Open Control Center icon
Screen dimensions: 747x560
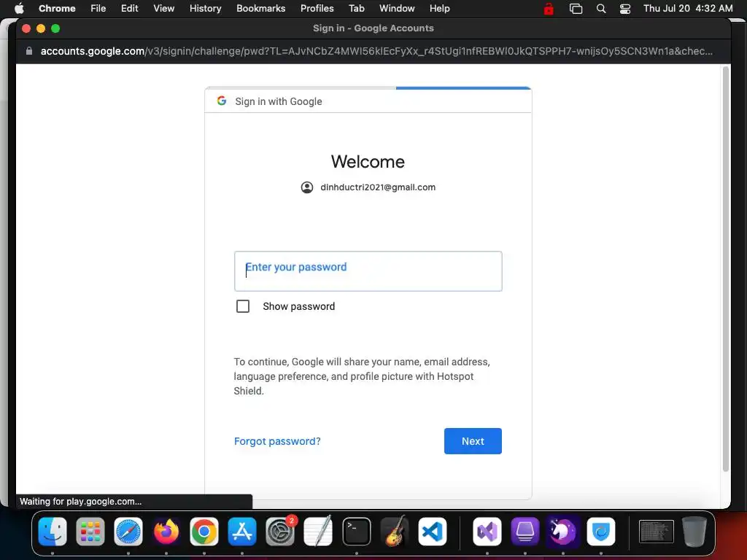625,9
